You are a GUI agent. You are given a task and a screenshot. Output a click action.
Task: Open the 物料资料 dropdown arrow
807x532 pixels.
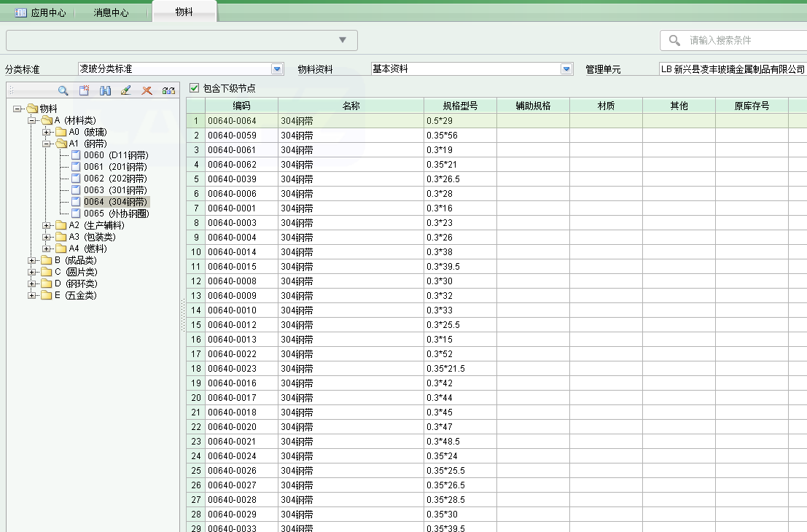pos(566,69)
